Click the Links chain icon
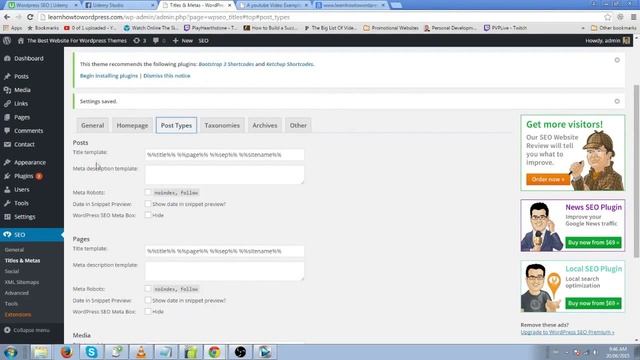Viewport: 640px width, 360px height. click(7, 104)
